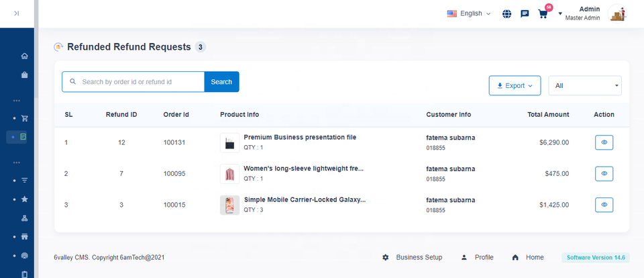Click the cart icon in sidebar

pyautogui.click(x=25, y=118)
